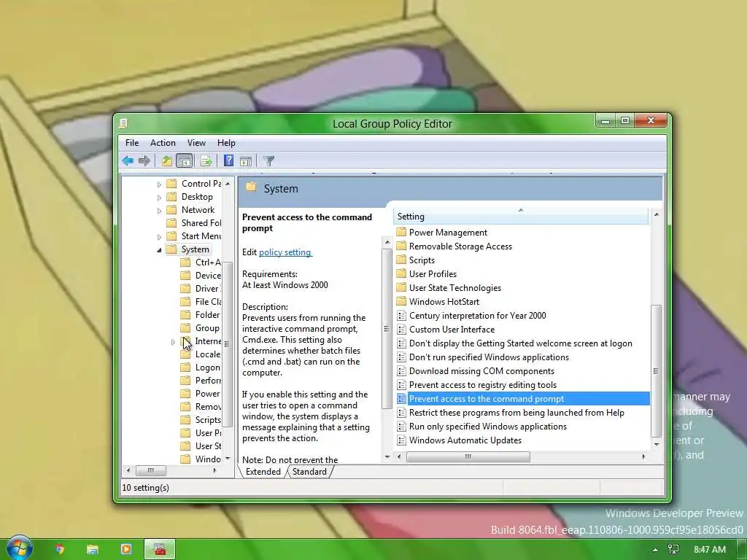Select 'Download missing COM components'
This screenshot has height=560, width=747.
[481, 371]
